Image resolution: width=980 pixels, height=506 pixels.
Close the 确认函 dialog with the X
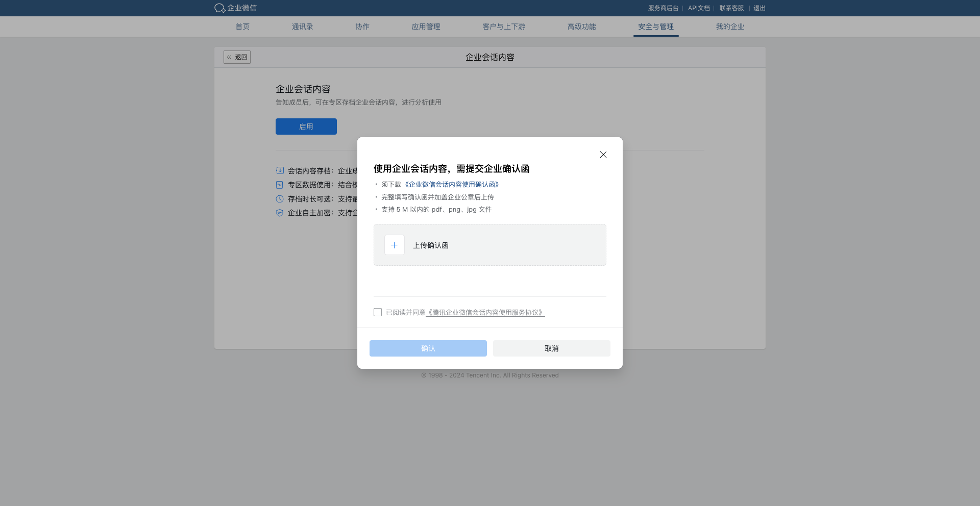[x=603, y=154]
